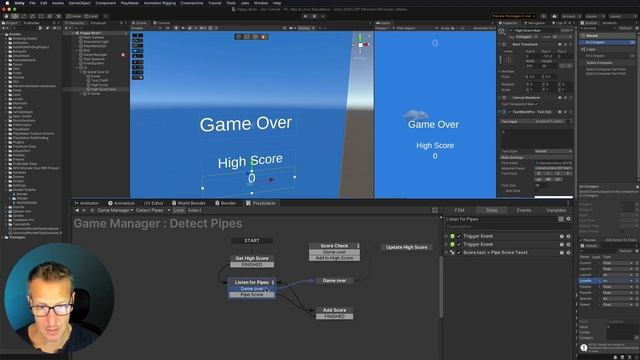Open the Account dropdown
Screen dimensions: 640x360
pyautogui.click(x=571, y=16)
